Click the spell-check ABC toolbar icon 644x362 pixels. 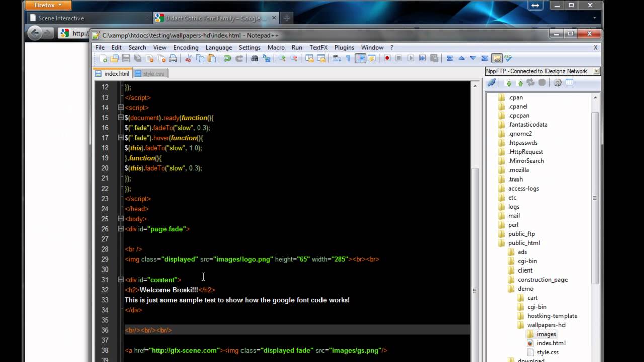tap(508, 59)
